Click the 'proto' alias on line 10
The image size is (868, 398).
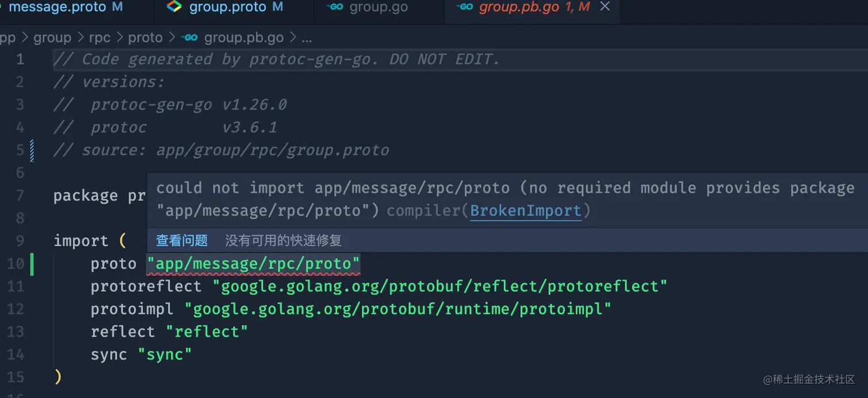pyautogui.click(x=114, y=264)
